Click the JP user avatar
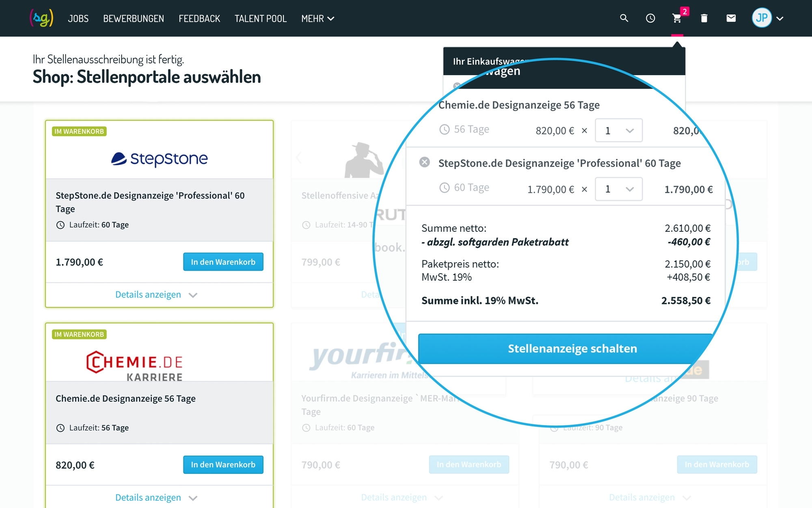Viewport: 812px width, 508px height. tap(762, 18)
